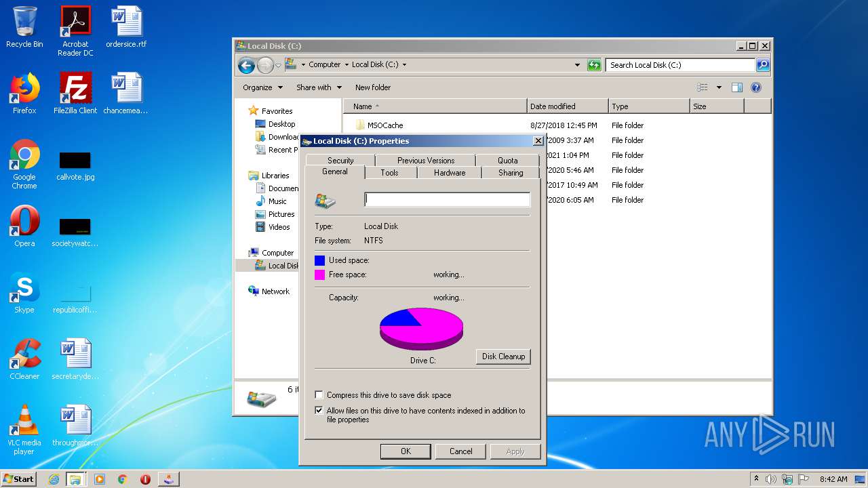Screen dimensions: 868x488
Task: Switch to the Quota tab
Action: click(x=507, y=161)
